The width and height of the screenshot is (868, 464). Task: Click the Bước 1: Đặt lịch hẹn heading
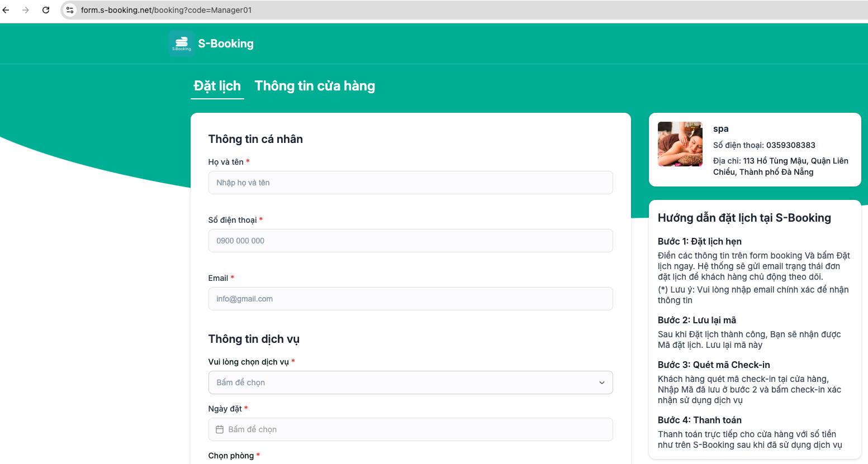(699, 241)
